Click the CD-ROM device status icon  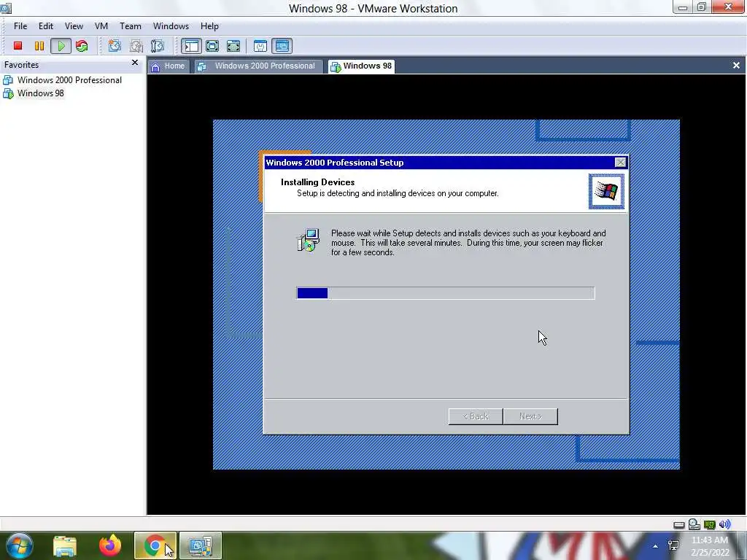[x=694, y=524]
